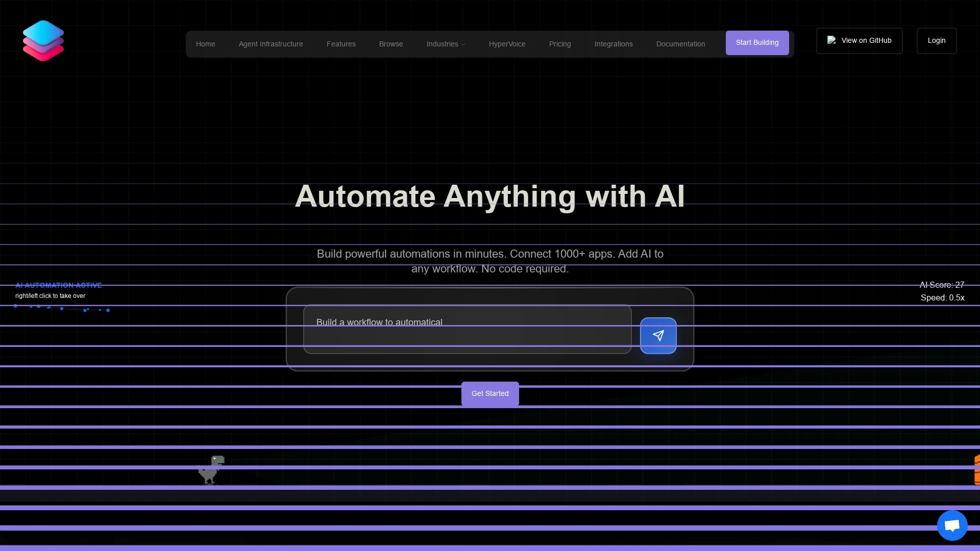Screen dimensions: 980x551
Task: Click the AI AUTOMATION ACTIVE label
Action: point(59,285)
